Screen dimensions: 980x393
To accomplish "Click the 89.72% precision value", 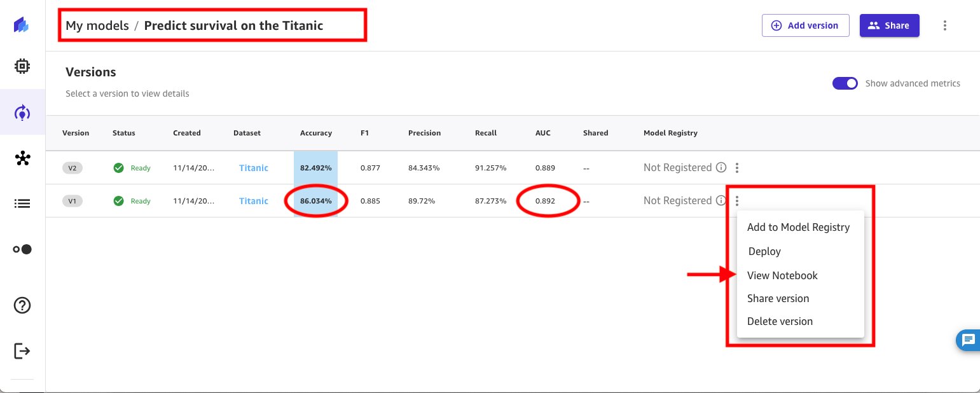I will [x=422, y=201].
